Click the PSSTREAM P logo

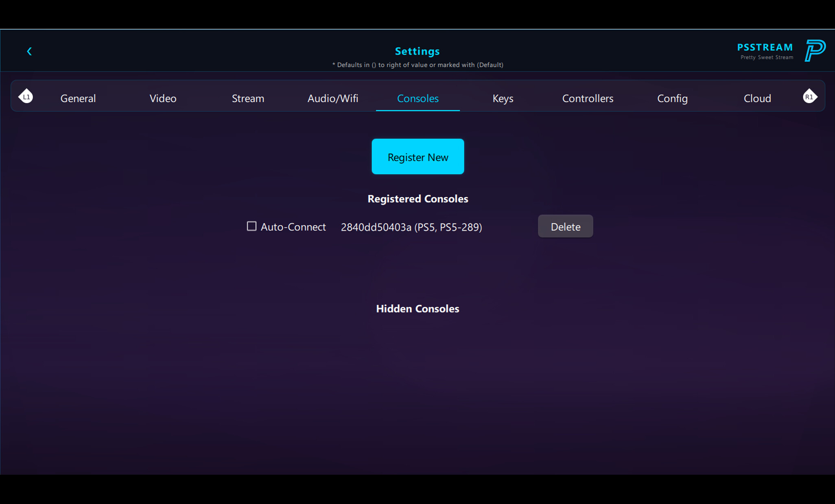click(x=815, y=50)
